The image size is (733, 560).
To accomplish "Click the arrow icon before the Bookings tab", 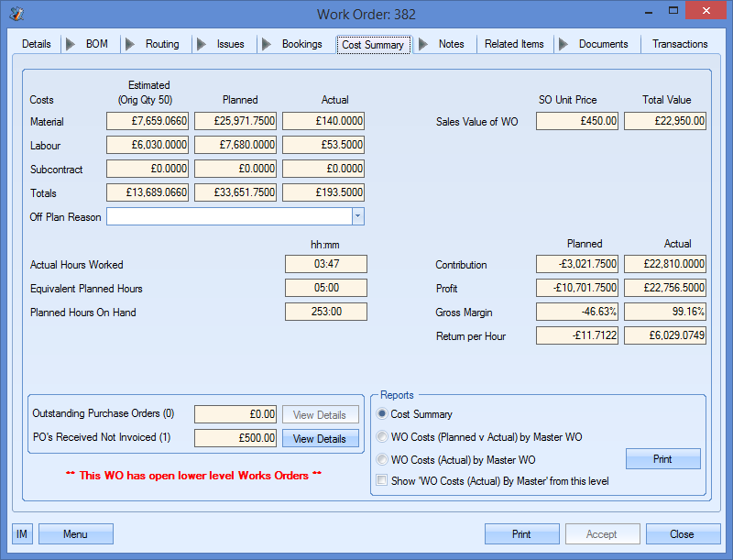I will coord(265,44).
